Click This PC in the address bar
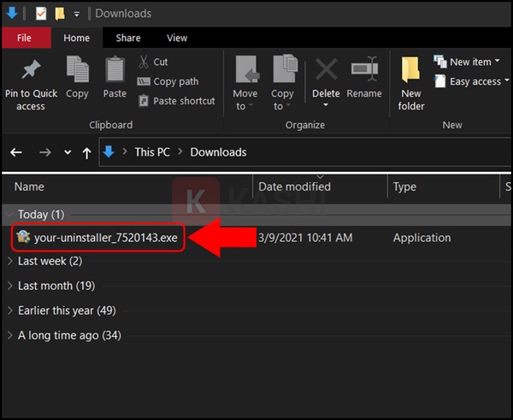 [x=152, y=152]
